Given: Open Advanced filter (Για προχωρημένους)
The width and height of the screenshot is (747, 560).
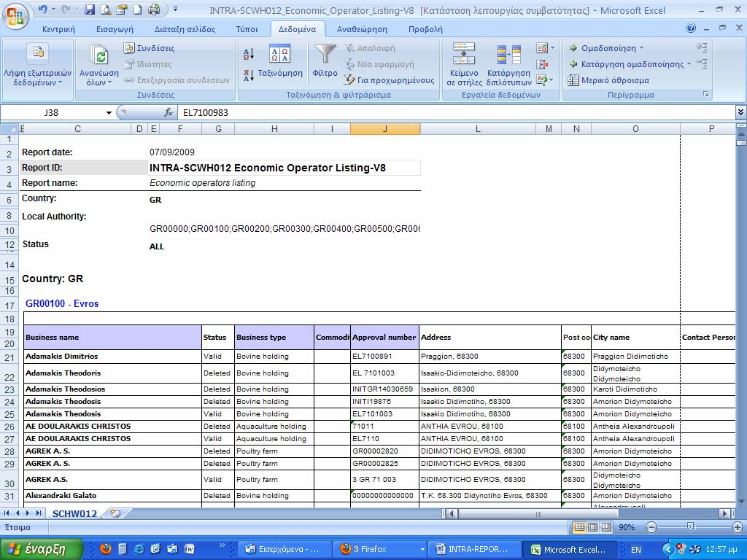Looking at the screenshot, I should [x=390, y=80].
